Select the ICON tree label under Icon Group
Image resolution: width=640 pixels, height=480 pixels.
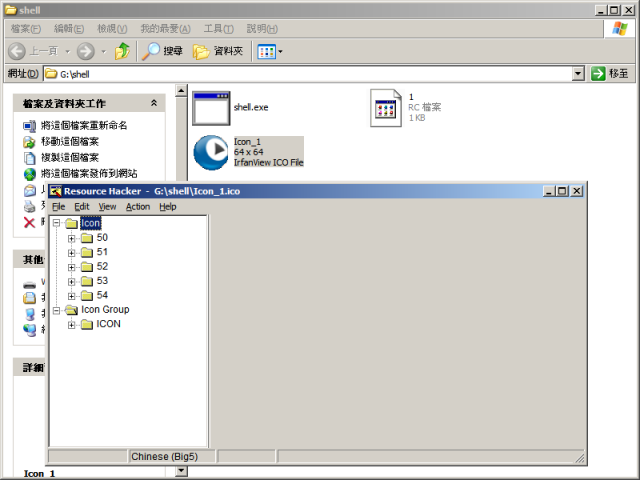tap(108, 324)
